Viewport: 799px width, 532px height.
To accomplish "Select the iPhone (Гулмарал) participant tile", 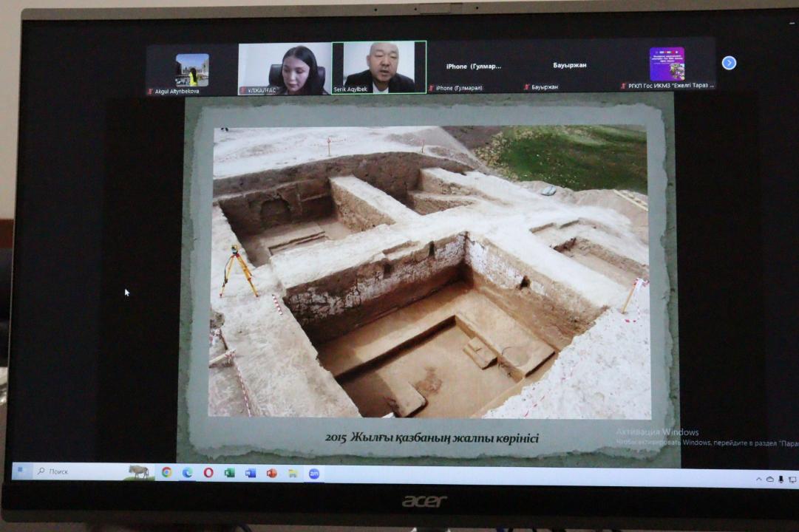I will click(x=473, y=68).
